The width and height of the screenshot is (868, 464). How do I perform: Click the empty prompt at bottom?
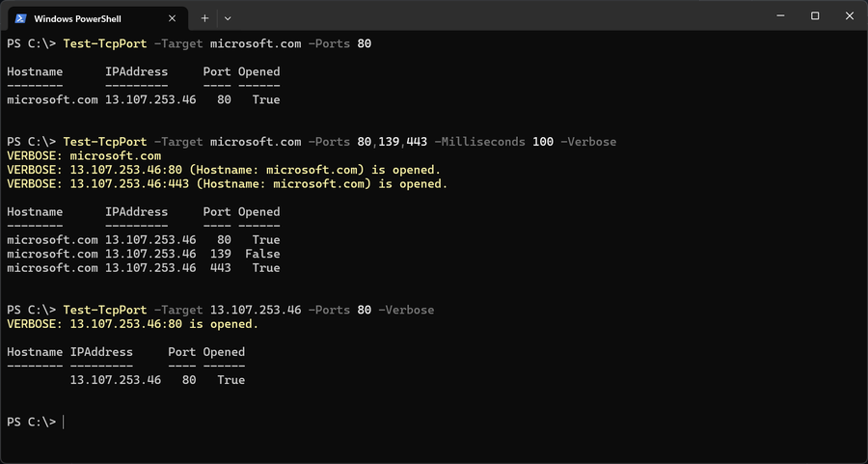point(36,422)
